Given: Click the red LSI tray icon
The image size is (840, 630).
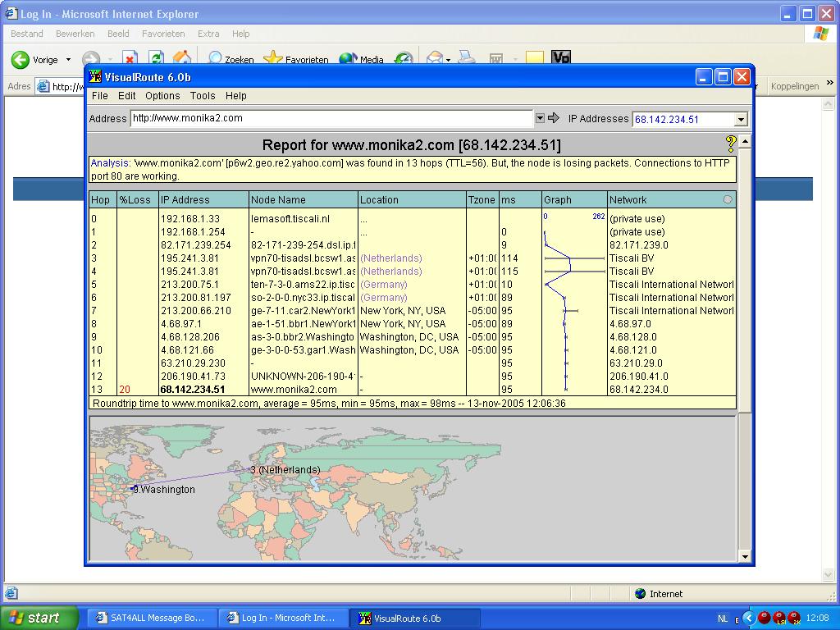Looking at the screenshot, I should coord(780,619).
